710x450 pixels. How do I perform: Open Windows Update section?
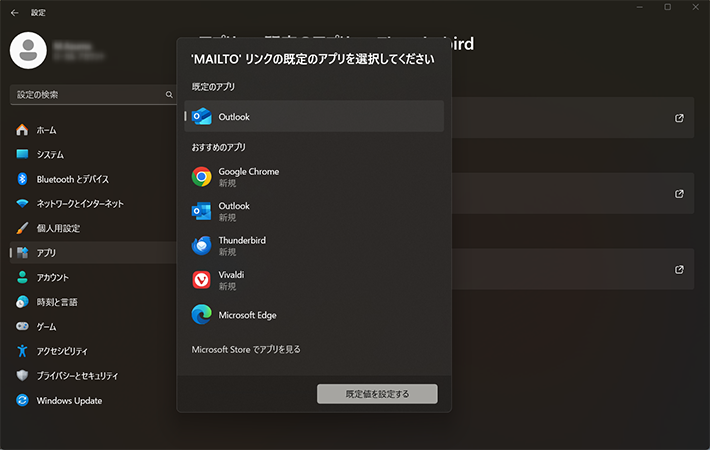pos(93,400)
